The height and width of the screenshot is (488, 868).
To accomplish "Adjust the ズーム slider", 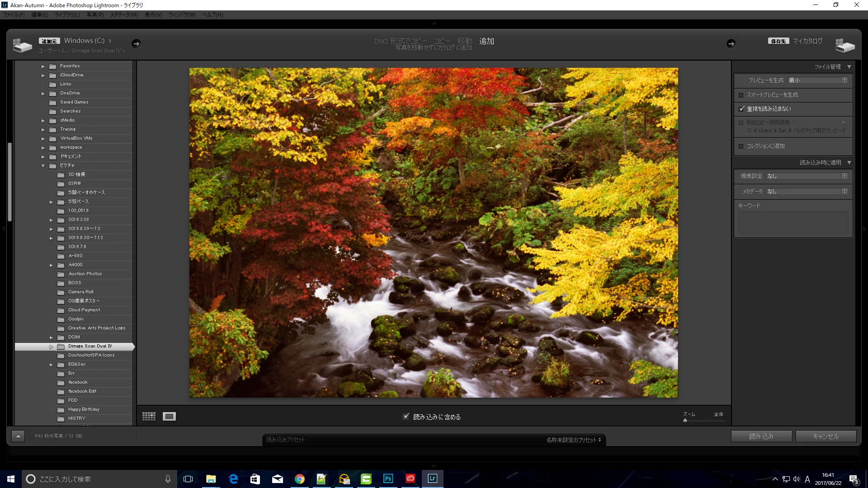I will (685, 420).
